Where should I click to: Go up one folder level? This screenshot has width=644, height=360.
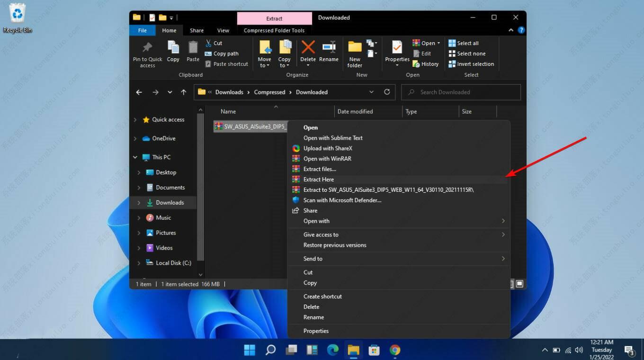(184, 92)
